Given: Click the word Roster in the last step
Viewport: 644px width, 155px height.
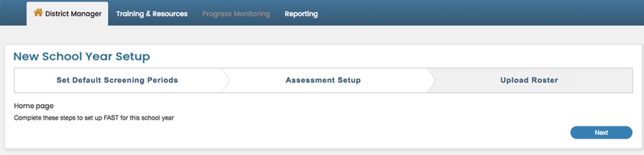Looking at the screenshot, I should click(545, 80).
